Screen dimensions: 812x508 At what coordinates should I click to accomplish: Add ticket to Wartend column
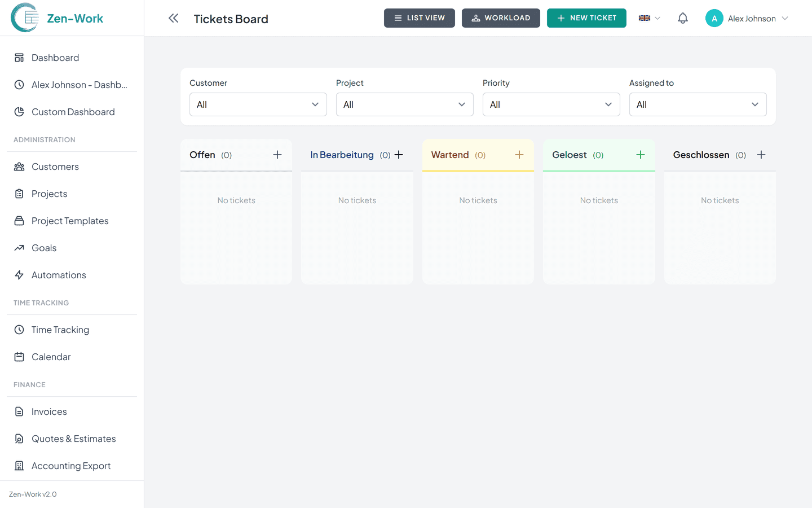click(519, 155)
